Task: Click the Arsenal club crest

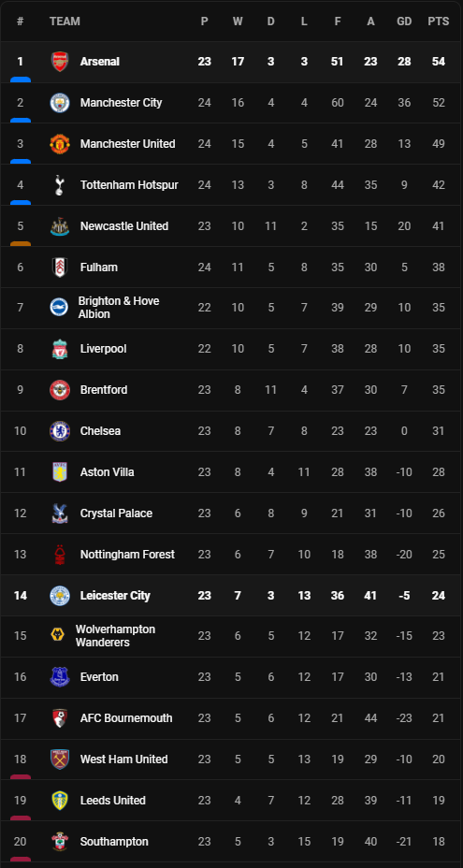Action: [x=59, y=62]
